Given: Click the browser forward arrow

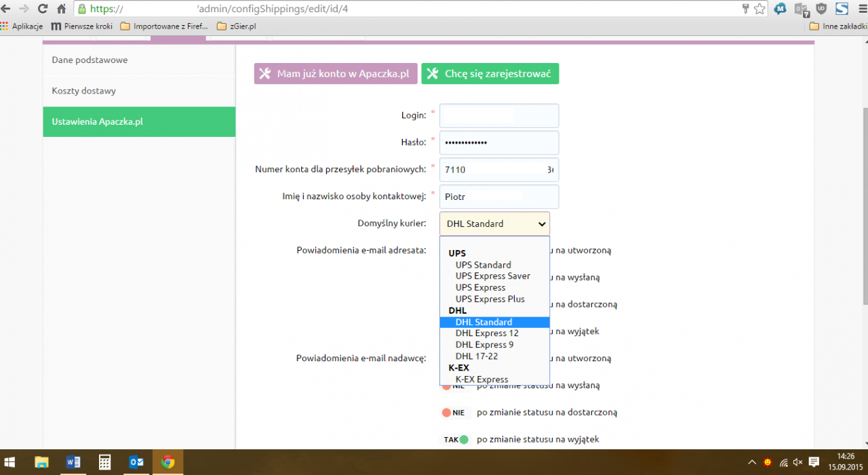Looking at the screenshot, I should pyautogui.click(x=24, y=9).
